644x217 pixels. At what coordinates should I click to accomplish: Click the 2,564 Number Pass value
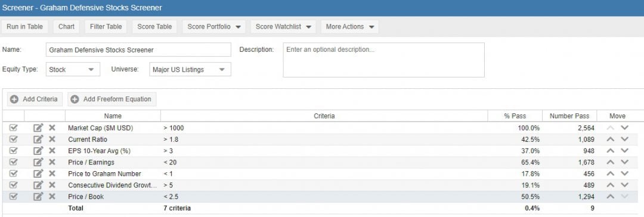pyautogui.click(x=586, y=128)
